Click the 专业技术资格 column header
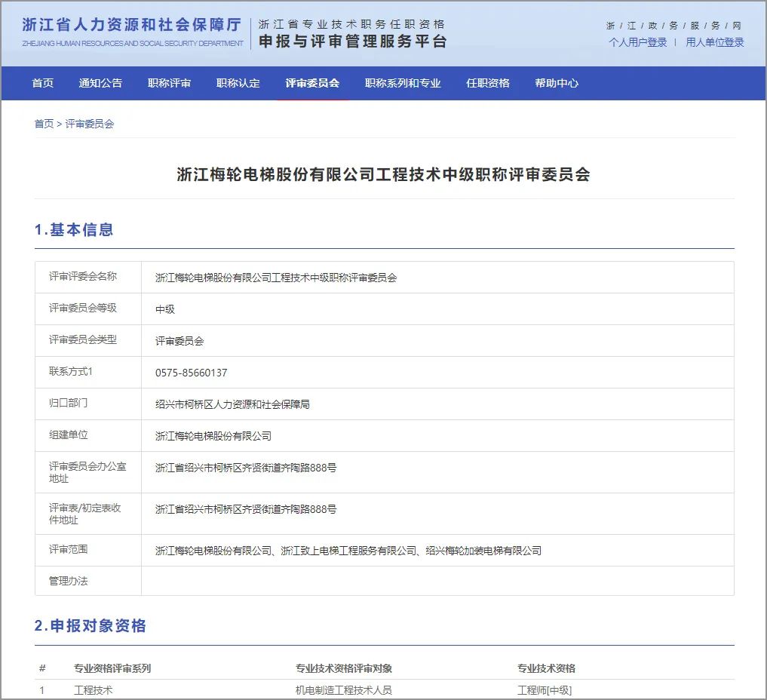This screenshot has height=700, width=767. (x=546, y=668)
